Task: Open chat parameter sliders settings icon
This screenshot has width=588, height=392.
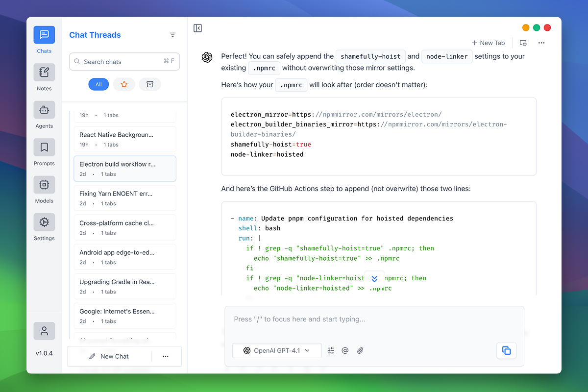Action: [x=331, y=350]
